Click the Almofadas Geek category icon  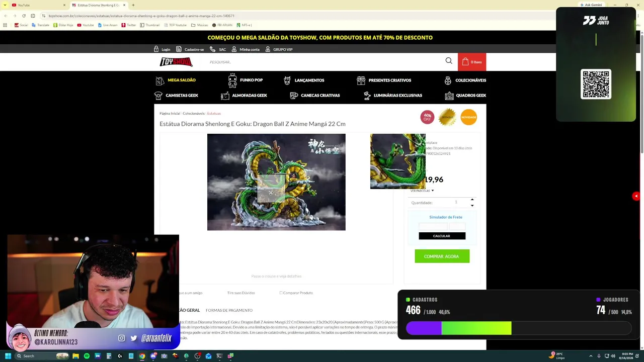coord(225,96)
